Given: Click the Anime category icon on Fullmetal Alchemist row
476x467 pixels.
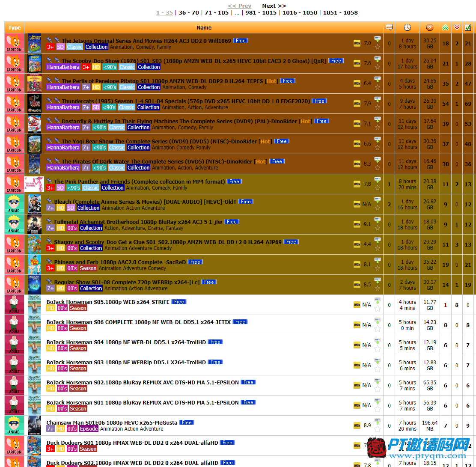Looking at the screenshot, I should point(14,224).
